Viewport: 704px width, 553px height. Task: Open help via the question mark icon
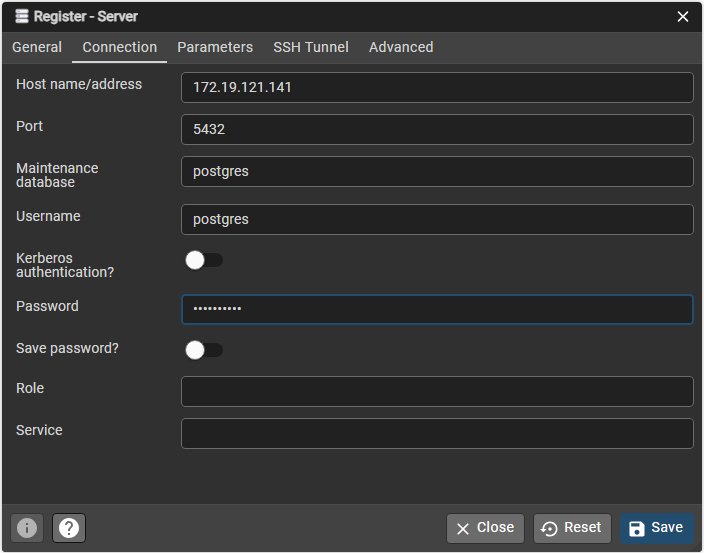point(69,528)
